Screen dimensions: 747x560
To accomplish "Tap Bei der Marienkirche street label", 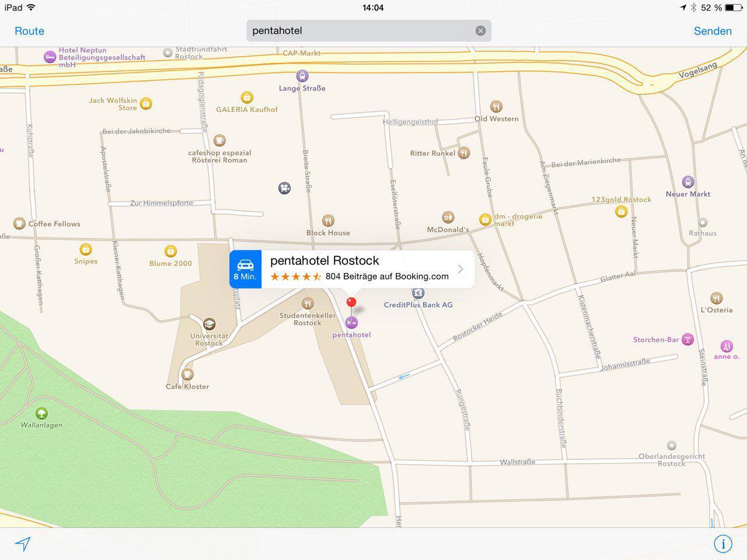I will pos(586,163).
